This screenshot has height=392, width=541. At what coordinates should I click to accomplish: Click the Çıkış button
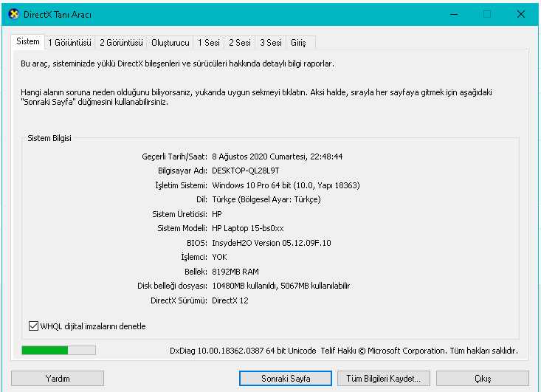[483, 379]
